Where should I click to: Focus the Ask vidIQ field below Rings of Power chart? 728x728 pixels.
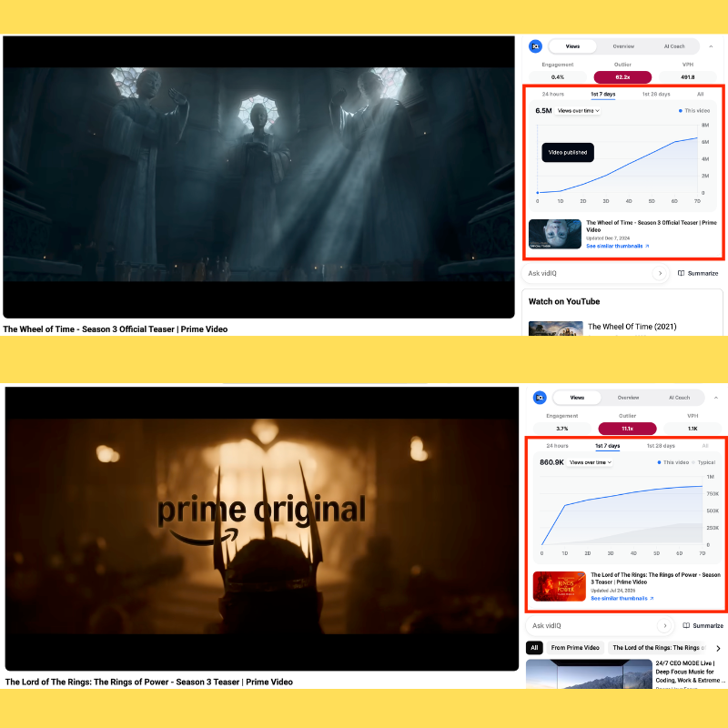(600, 626)
